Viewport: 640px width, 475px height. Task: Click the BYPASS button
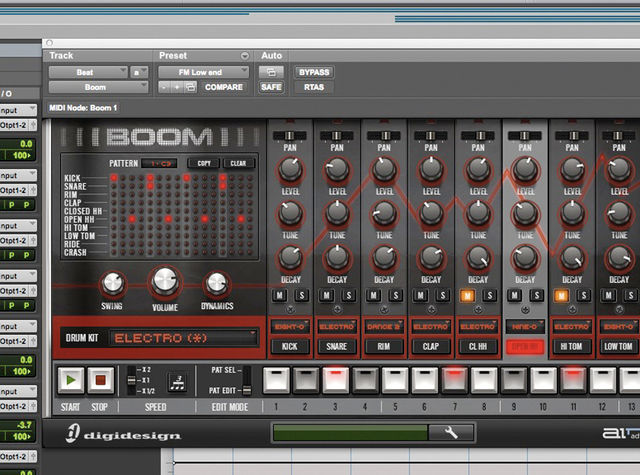point(314,72)
